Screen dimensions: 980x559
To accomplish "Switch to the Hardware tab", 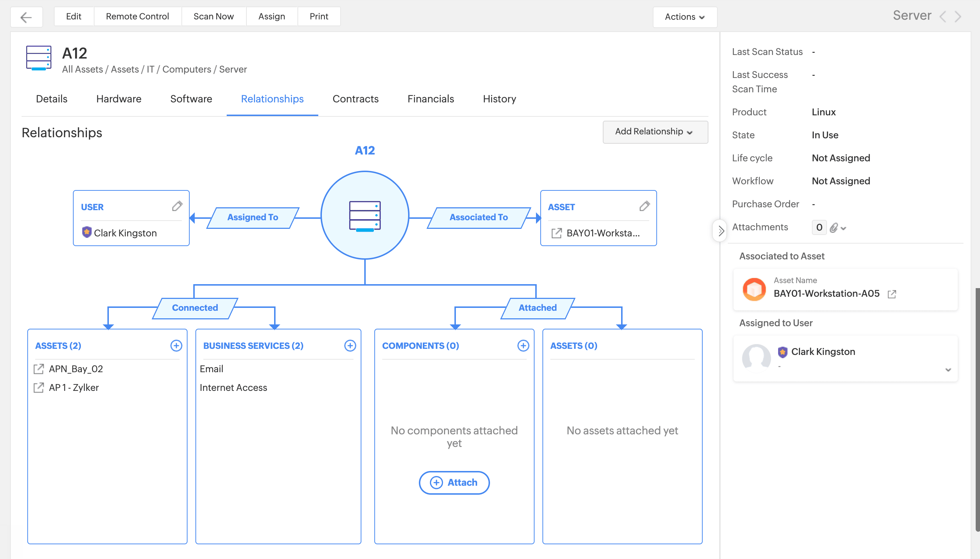I will tap(119, 99).
